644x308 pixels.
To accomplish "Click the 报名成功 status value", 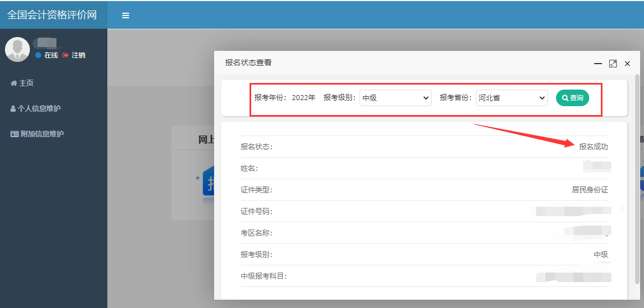I will coord(594,147).
